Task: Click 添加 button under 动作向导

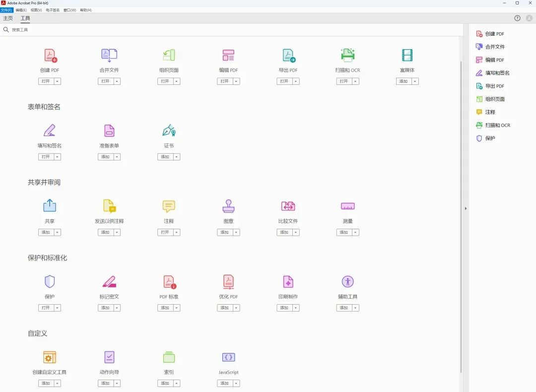Action: (106, 384)
